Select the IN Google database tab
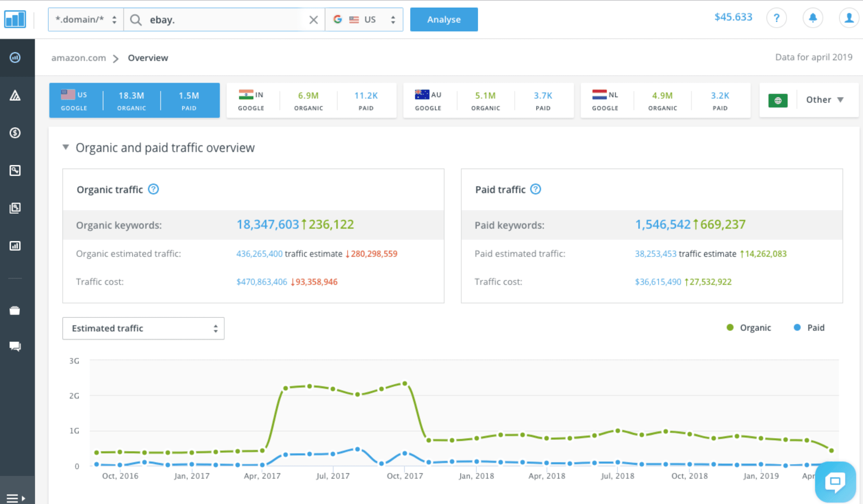Screen dimensions: 863x504 pyautogui.click(x=311, y=100)
